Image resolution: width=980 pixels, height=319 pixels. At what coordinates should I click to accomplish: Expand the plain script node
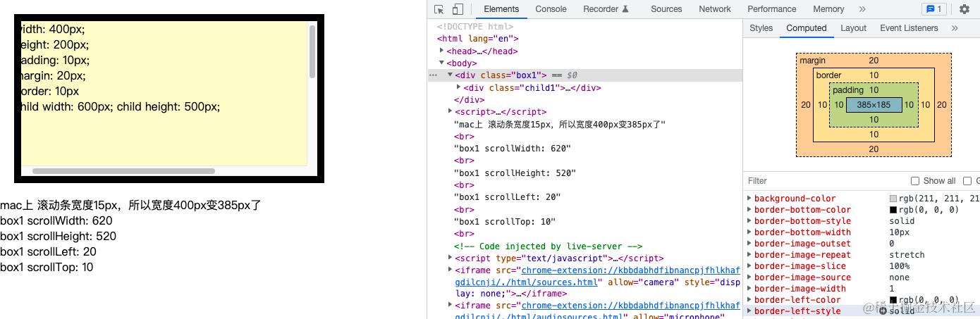(x=451, y=111)
